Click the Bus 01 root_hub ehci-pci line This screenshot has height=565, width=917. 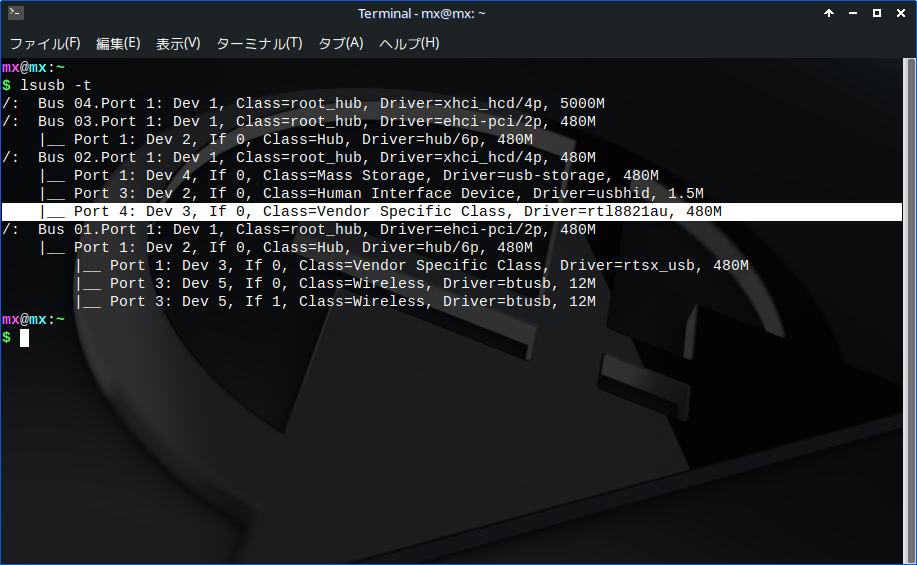(298, 229)
